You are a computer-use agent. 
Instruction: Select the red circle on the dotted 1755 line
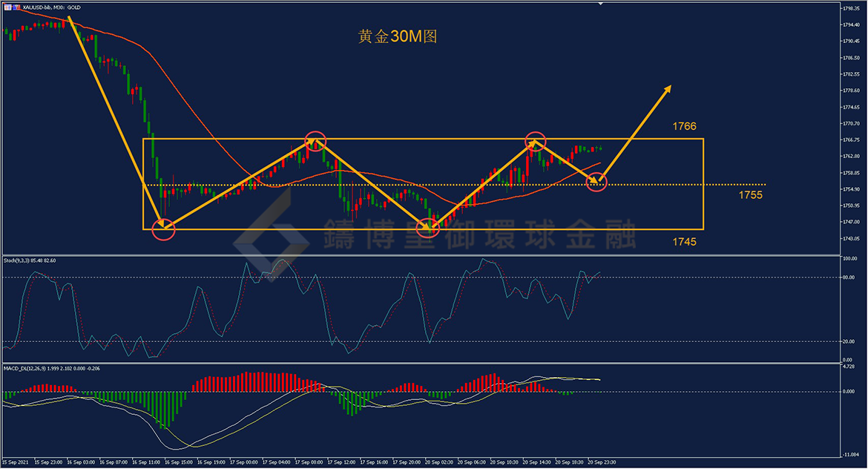tap(598, 181)
